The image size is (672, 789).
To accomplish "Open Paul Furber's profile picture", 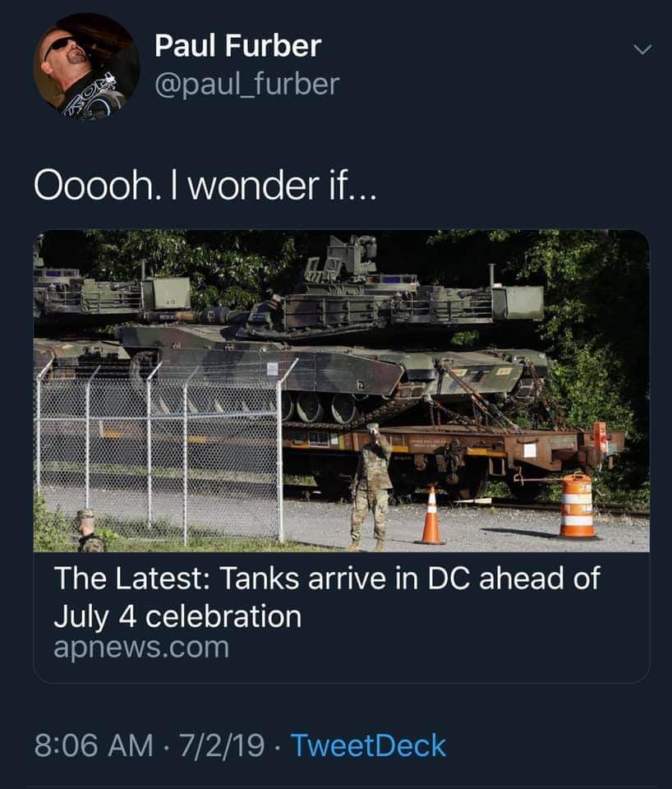I will [86, 66].
